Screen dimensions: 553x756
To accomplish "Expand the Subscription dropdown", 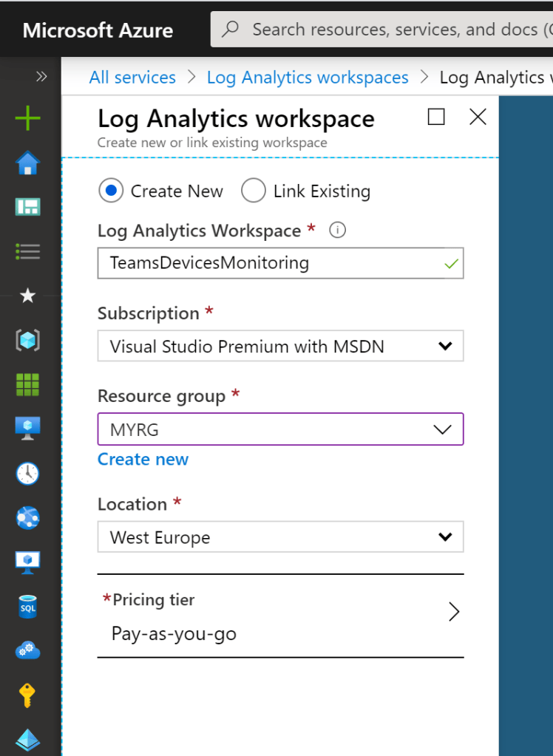I will click(280, 346).
